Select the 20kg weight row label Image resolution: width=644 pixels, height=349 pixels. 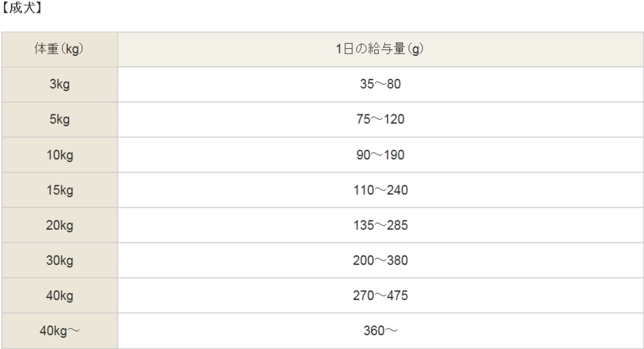[x=59, y=225]
